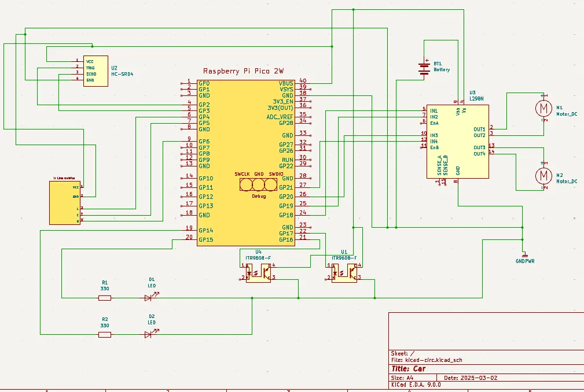Screen dimensions: 584x392
Task: Select the R1 resistor symbol
Action: coord(105,298)
